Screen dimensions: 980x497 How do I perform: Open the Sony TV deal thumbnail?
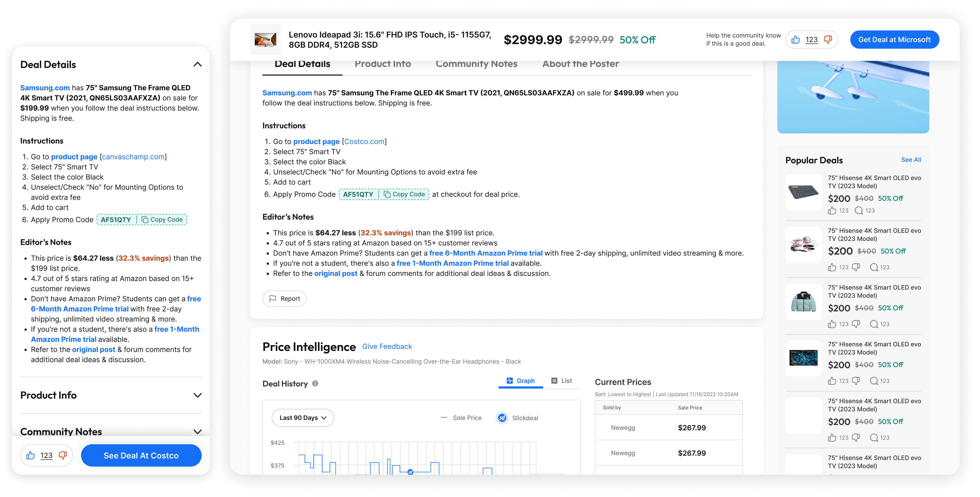[803, 359]
